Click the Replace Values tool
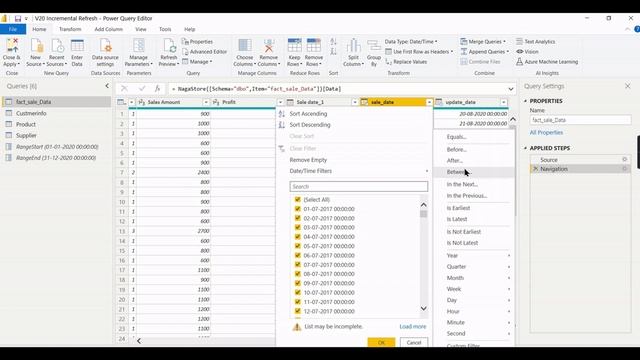The width and height of the screenshot is (640, 360). coord(407,62)
